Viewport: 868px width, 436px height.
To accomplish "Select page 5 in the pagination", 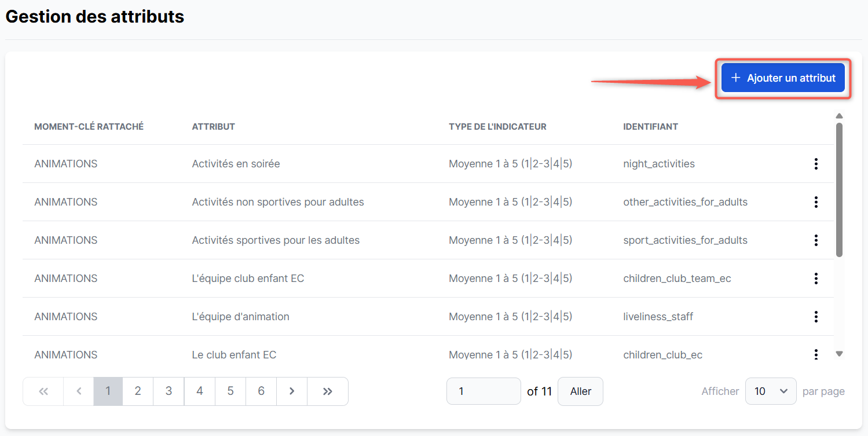I will pos(230,391).
